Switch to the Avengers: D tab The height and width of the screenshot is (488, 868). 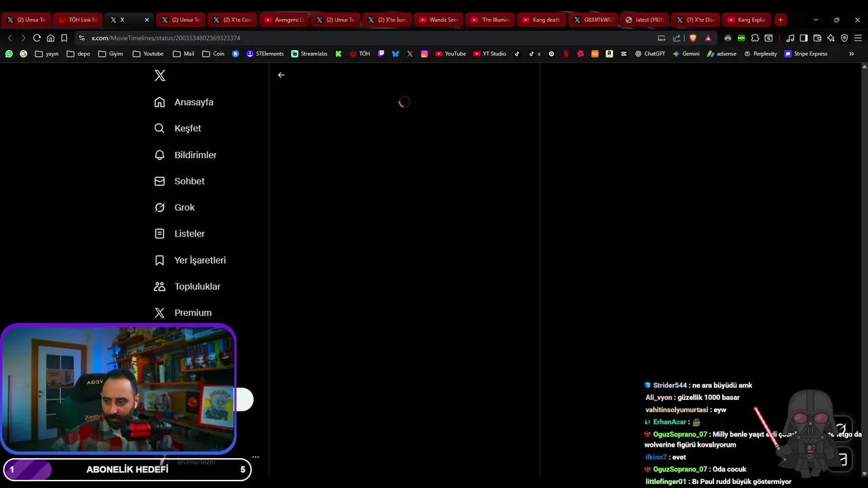(x=284, y=20)
